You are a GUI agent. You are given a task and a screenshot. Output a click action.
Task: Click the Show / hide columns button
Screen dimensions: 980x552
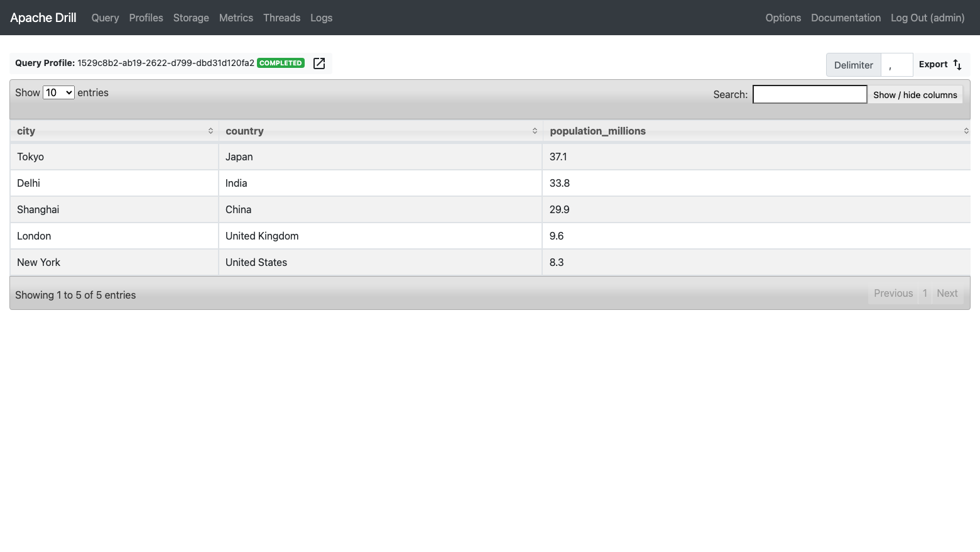point(915,95)
